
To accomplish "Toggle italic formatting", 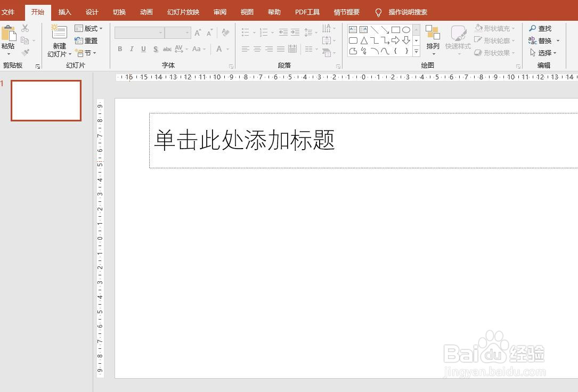I will click(x=132, y=49).
